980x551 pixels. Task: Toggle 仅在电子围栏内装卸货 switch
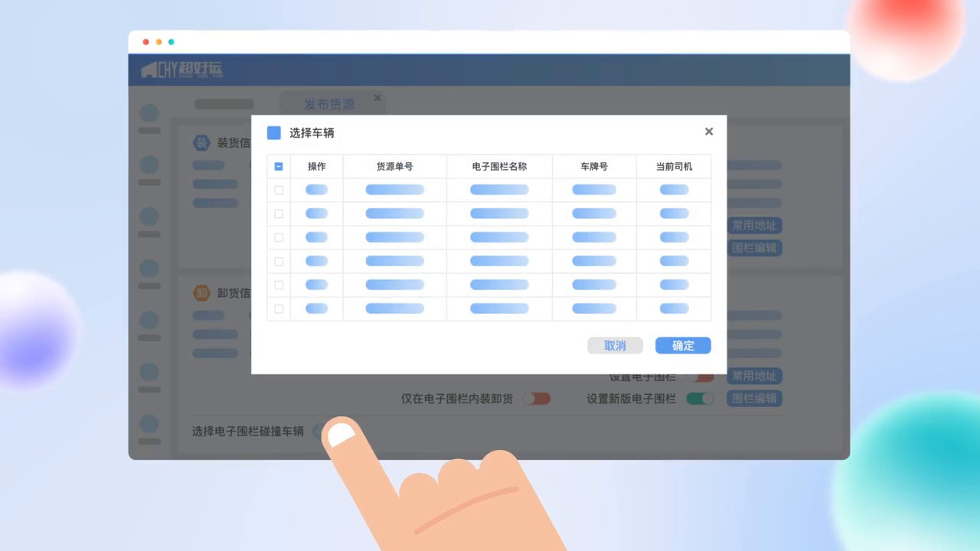536,399
